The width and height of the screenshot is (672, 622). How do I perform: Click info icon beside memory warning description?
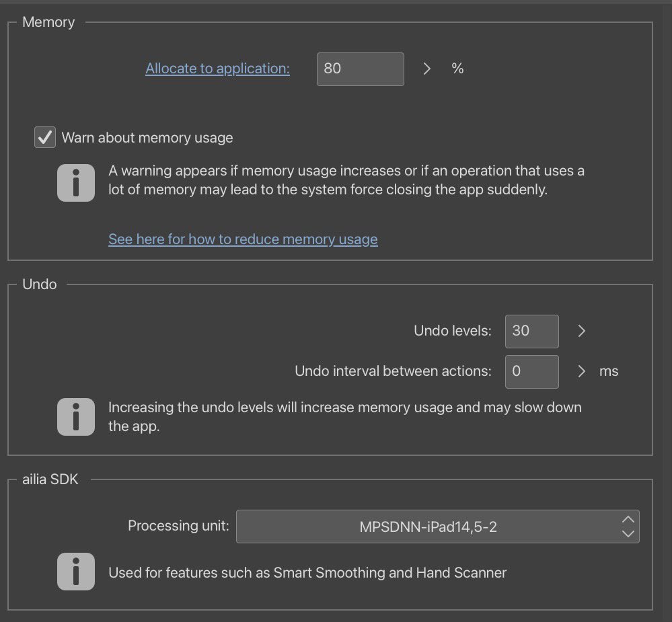[x=76, y=182]
